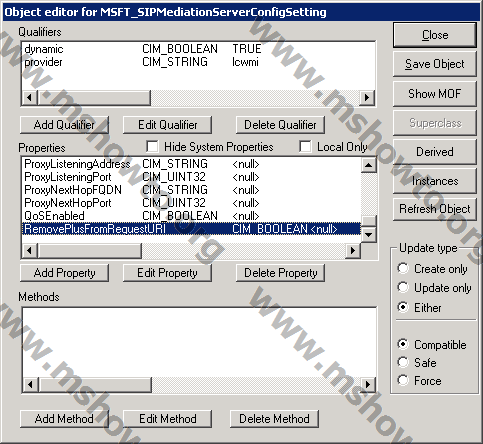Choose the Force update mode
483x444 pixels.
coord(403,380)
